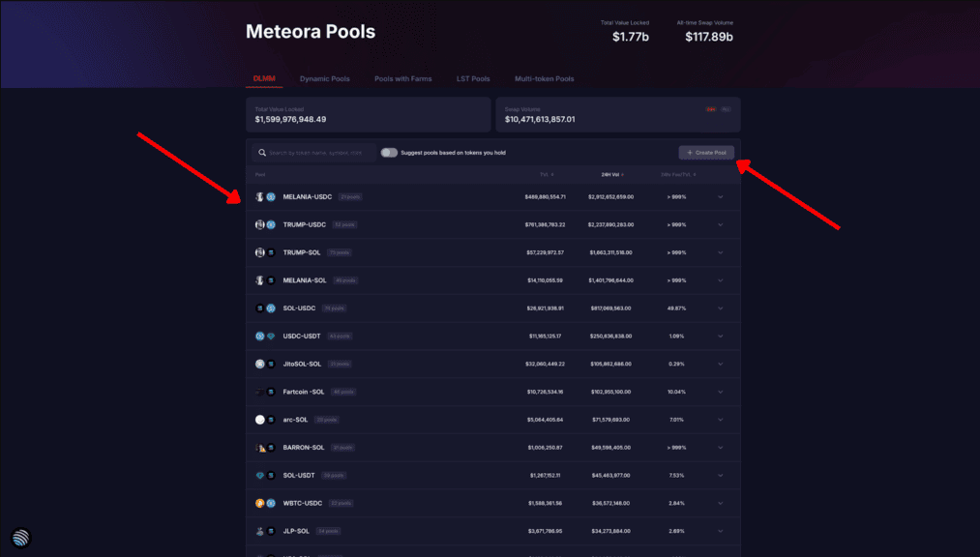Click the JitoSOL token icon

coord(259,364)
